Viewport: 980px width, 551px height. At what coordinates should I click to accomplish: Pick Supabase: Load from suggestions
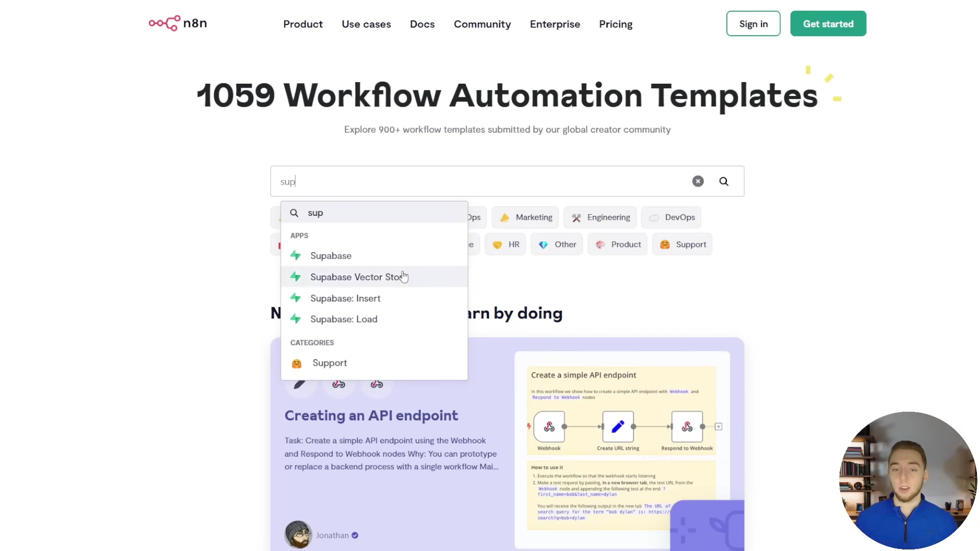pos(344,319)
